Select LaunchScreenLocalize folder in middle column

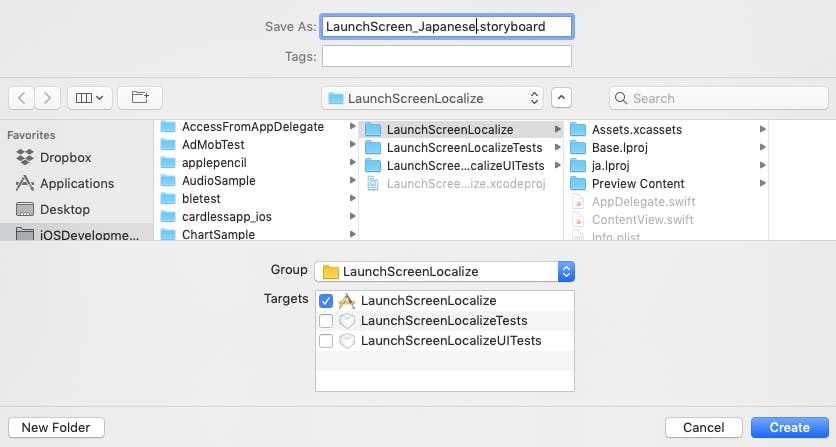(461, 130)
